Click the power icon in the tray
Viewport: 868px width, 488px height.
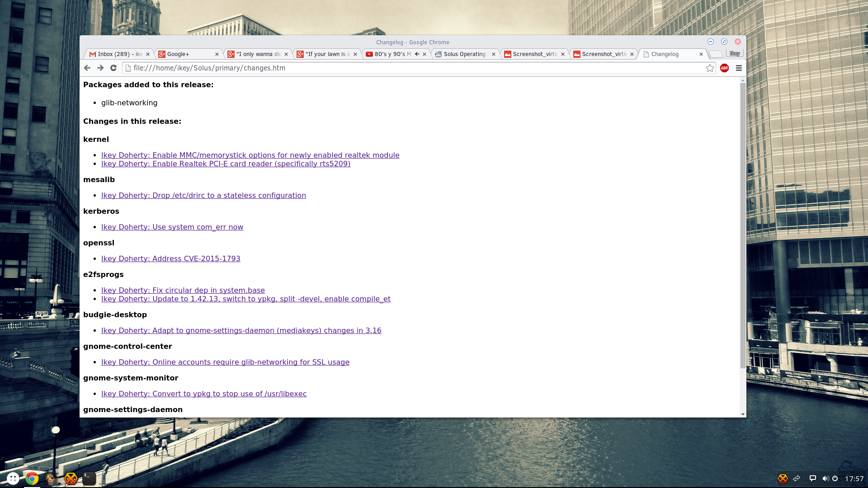[835, 478]
